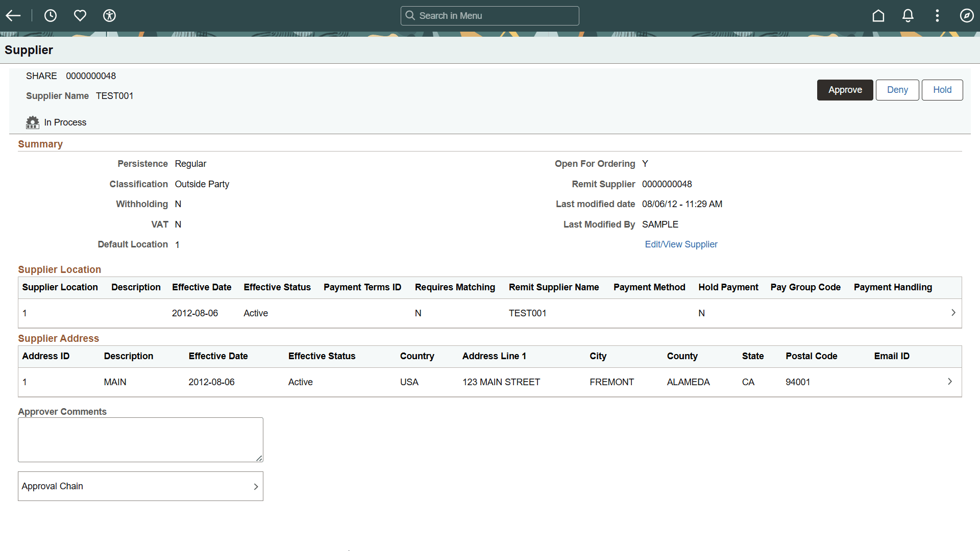Go to the Home icon

click(878, 15)
